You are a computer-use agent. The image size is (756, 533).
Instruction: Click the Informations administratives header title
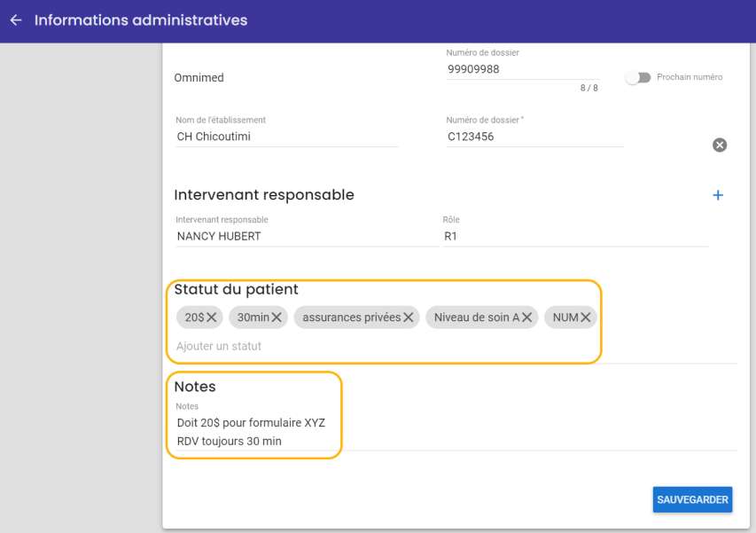[x=141, y=20]
